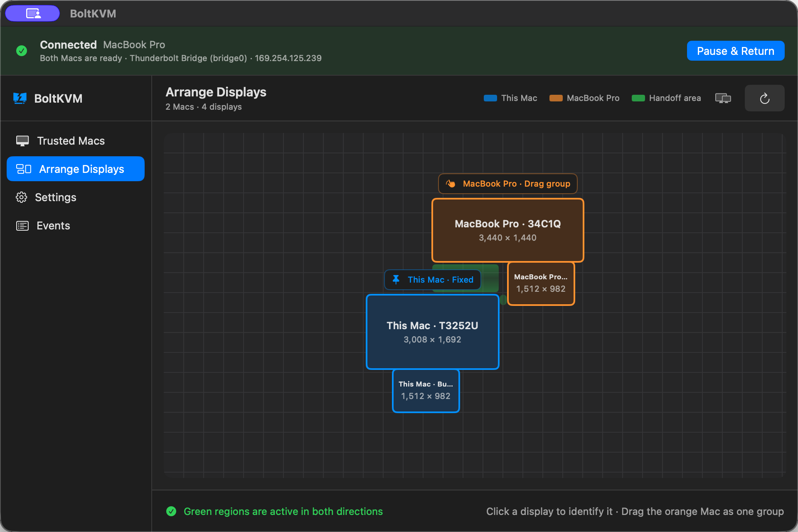Select the MacBook Pro 34C1Q display

[x=507, y=230]
